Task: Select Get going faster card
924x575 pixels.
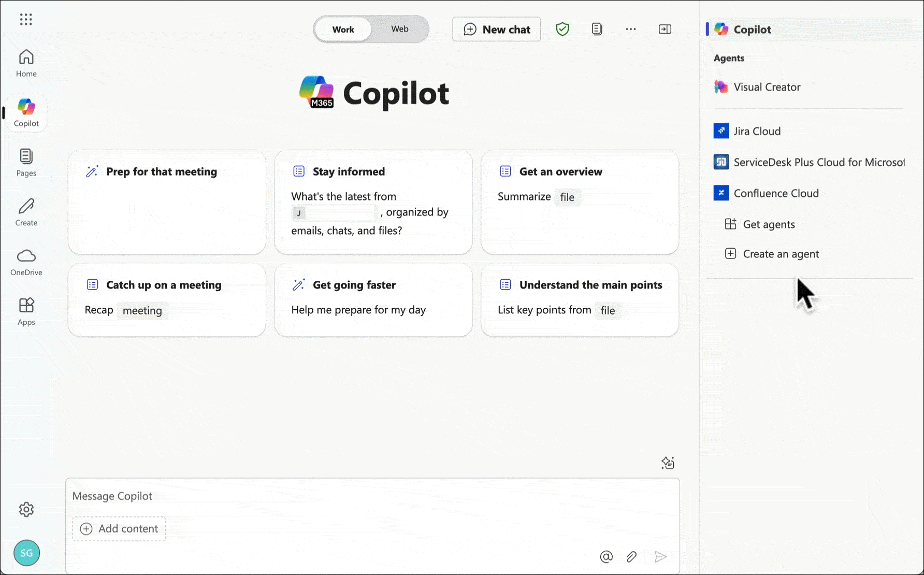Action: (x=373, y=300)
